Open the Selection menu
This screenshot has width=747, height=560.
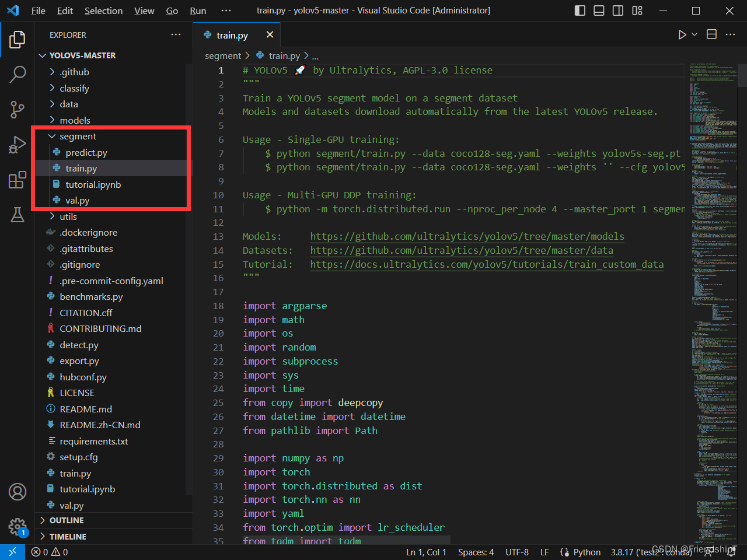click(x=103, y=10)
